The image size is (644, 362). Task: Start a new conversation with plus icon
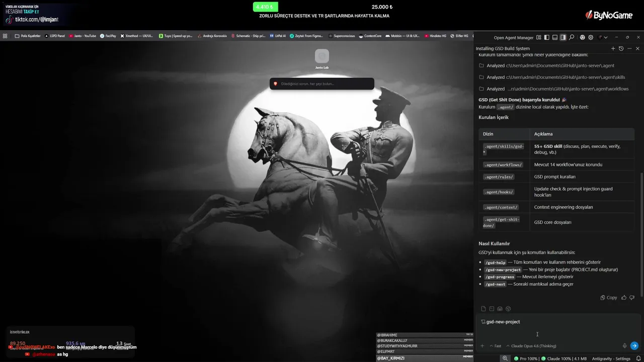(613, 49)
